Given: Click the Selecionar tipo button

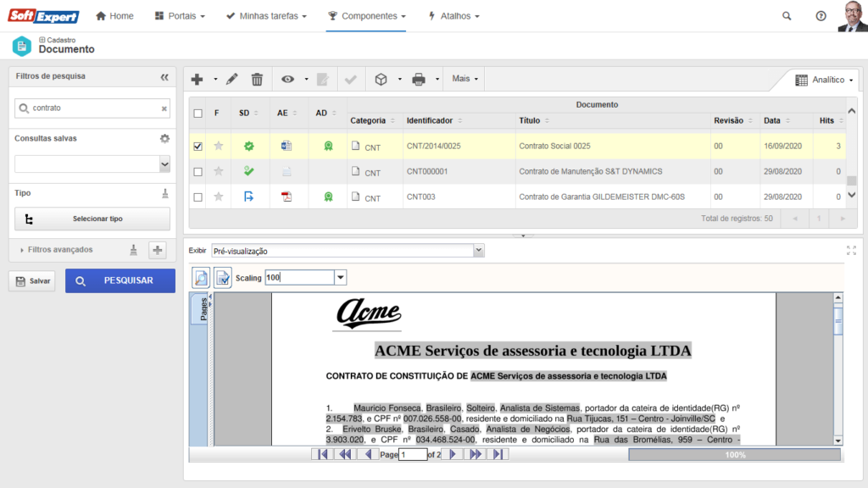Looking at the screenshot, I should 92,219.
